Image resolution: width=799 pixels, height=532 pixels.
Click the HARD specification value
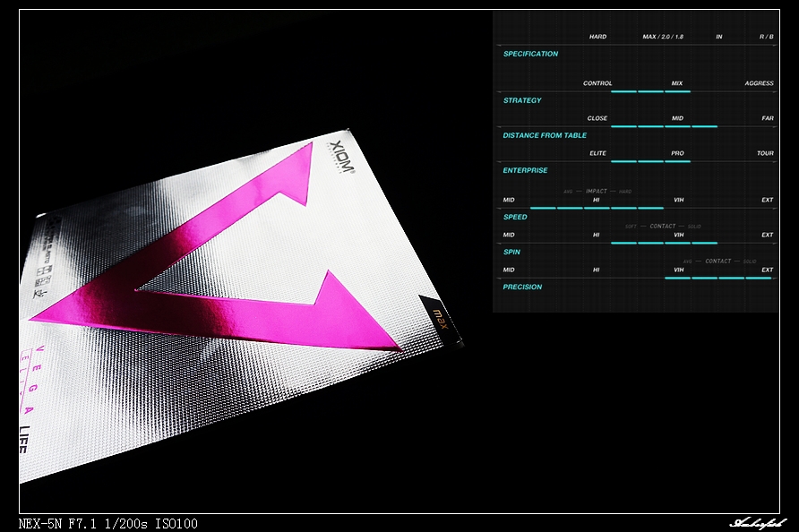point(597,37)
